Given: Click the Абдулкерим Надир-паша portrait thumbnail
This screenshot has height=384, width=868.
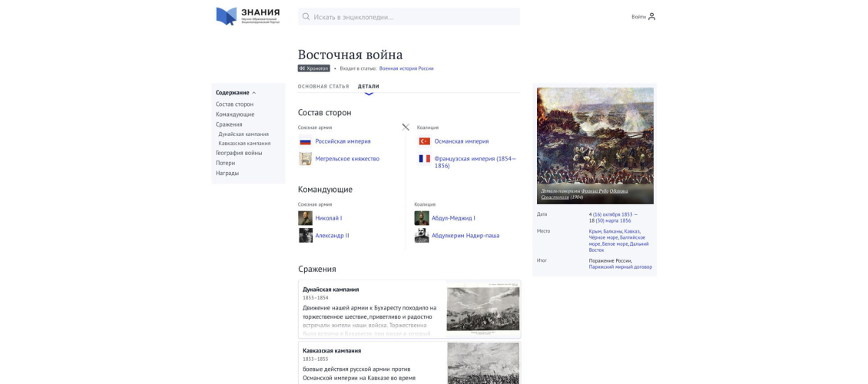Looking at the screenshot, I should pos(422,235).
